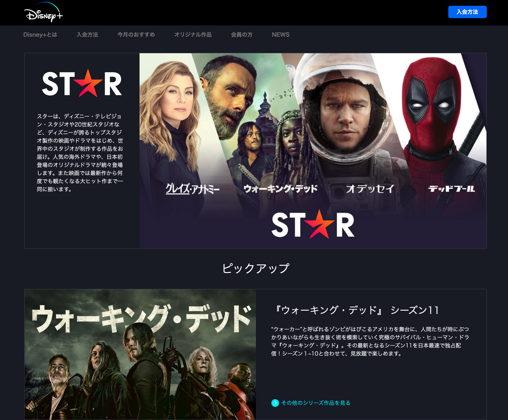
Task: Click the cyan arrow icon beside その他のシリーズ
Action: click(275, 403)
